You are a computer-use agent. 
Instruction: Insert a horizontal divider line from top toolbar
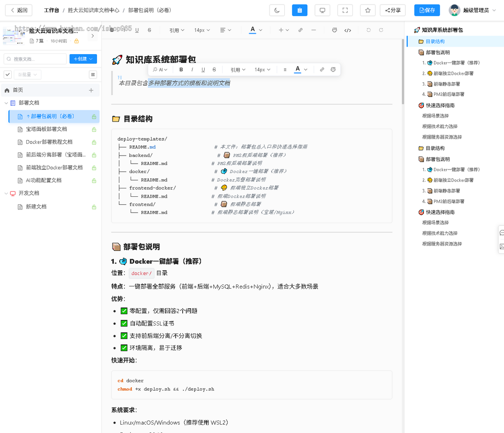tap(313, 30)
